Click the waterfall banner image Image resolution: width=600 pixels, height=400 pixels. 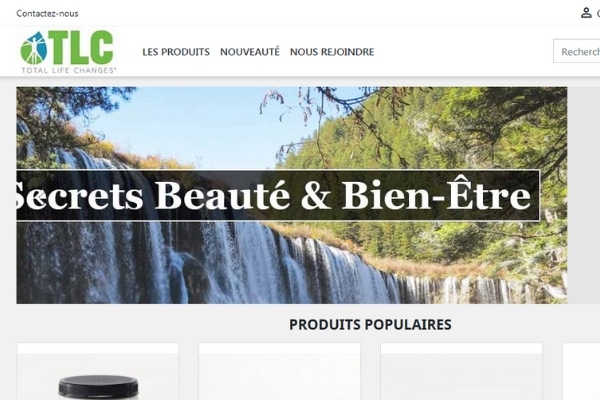click(292, 195)
